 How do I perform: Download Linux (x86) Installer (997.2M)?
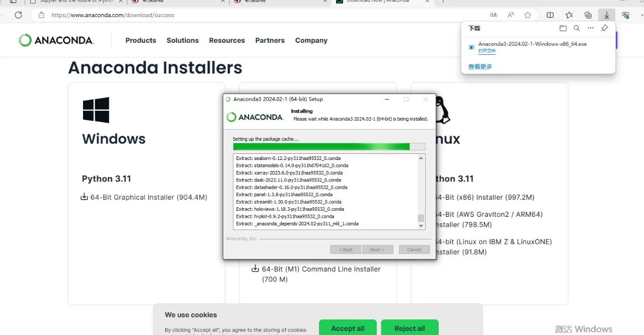point(484,197)
